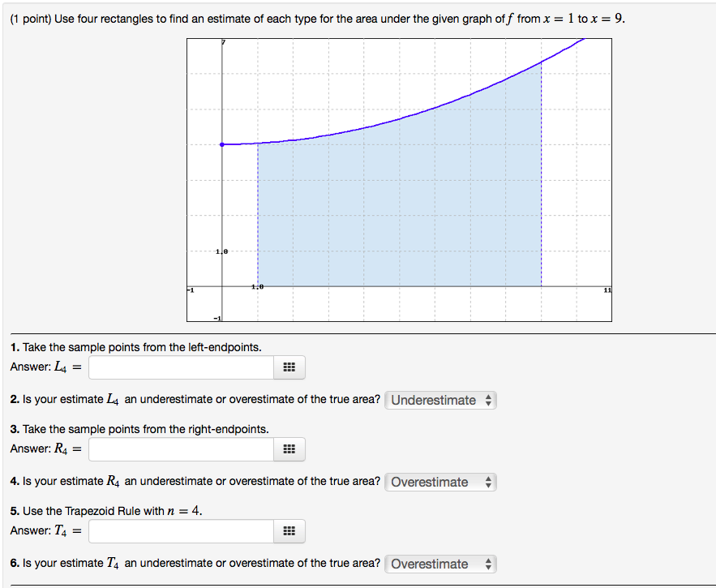The image size is (716, 588).
Task: Open the Overestimate dropdown for question 4
Action: (x=434, y=482)
